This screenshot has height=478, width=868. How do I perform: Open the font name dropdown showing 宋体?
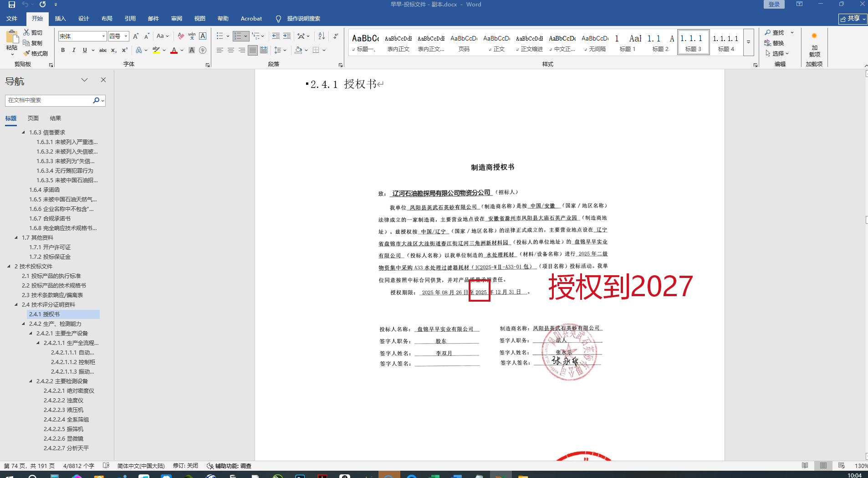(103, 36)
